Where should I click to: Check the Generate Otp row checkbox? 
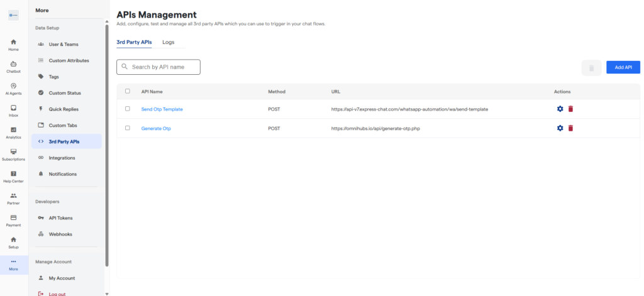point(127,128)
